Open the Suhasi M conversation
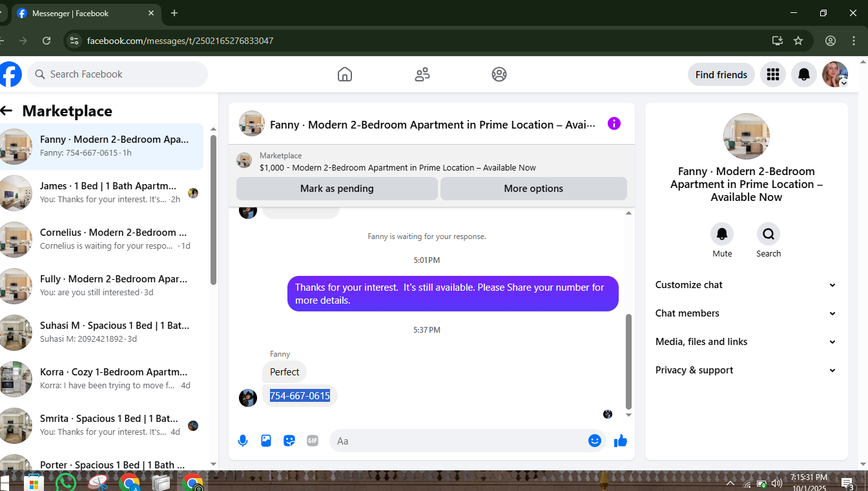The width and height of the screenshot is (868, 491). (102, 333)
